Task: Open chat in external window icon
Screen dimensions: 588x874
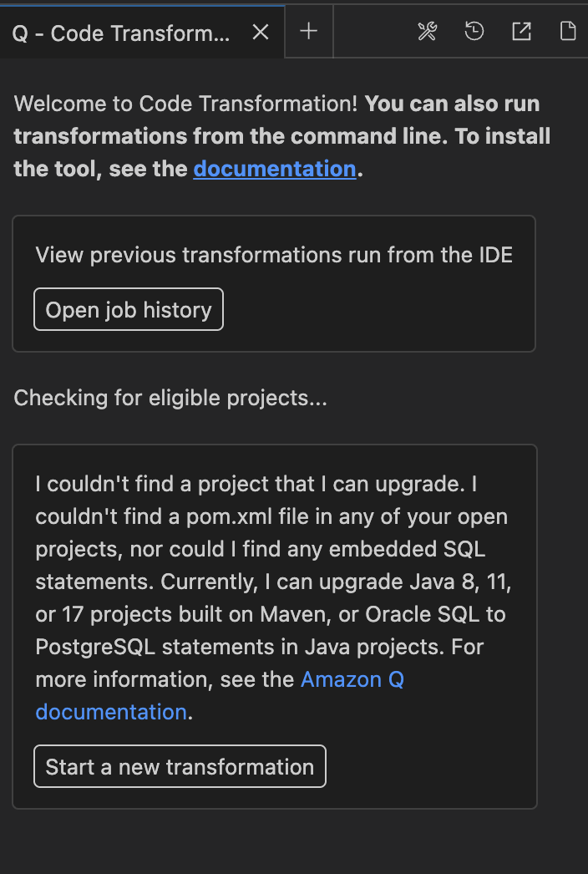Action: [521, 32]
